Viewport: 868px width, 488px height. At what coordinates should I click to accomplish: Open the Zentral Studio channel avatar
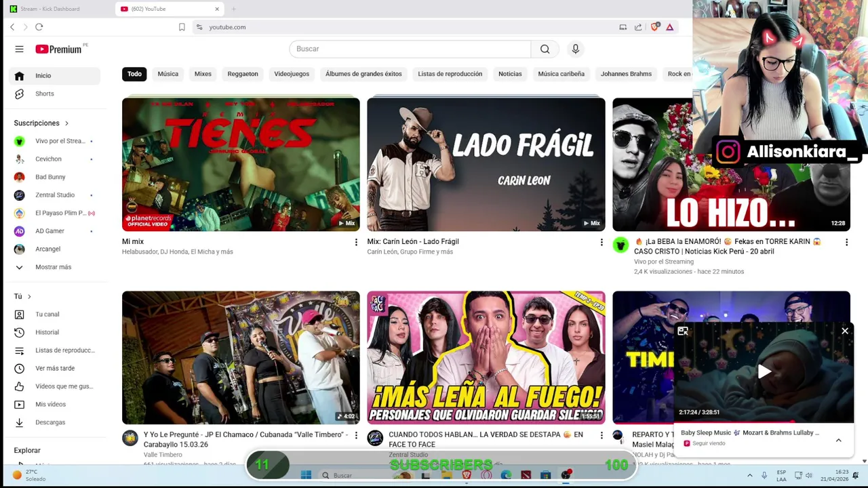click(375, 438)
